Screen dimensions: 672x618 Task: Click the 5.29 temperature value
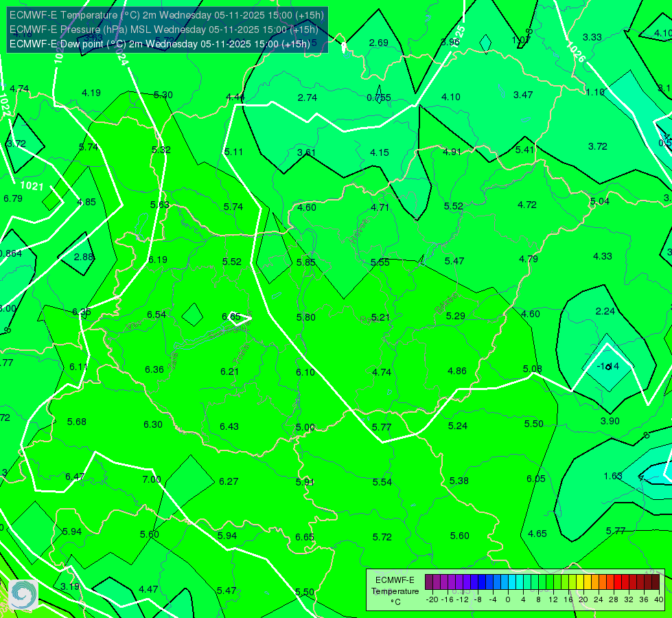456,316
